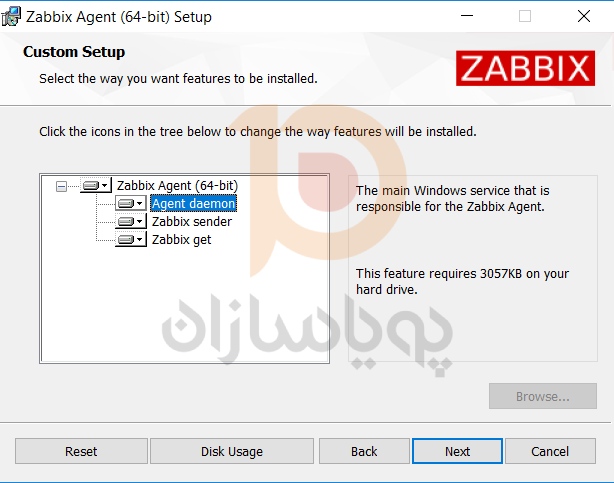Open install options dropdown for Zabbix get
Image resolution: width=614 pixels, height=483 pixels.
[x=140, y=239]
